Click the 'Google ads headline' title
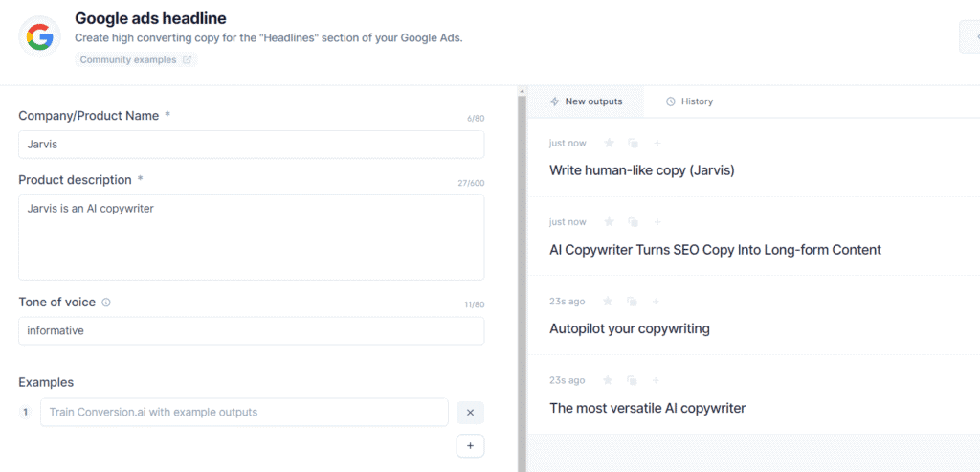The image size is (980, 472). 150,18
